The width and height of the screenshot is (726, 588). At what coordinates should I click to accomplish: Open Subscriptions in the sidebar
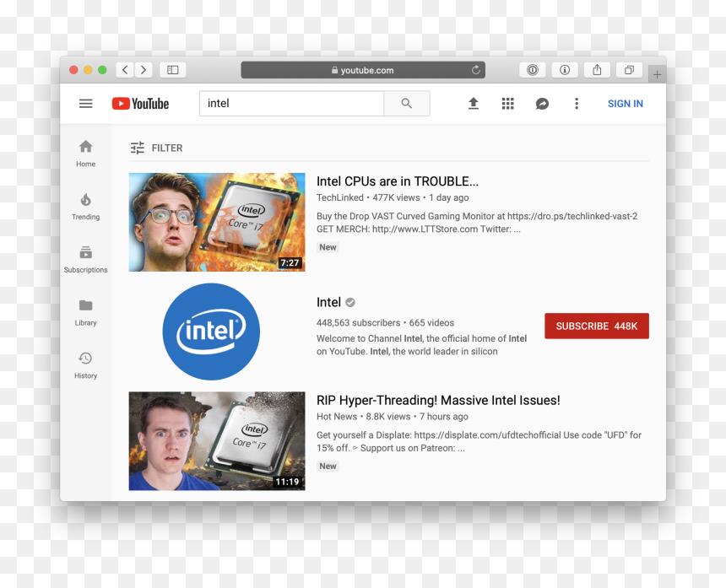(x=85, y=260)
